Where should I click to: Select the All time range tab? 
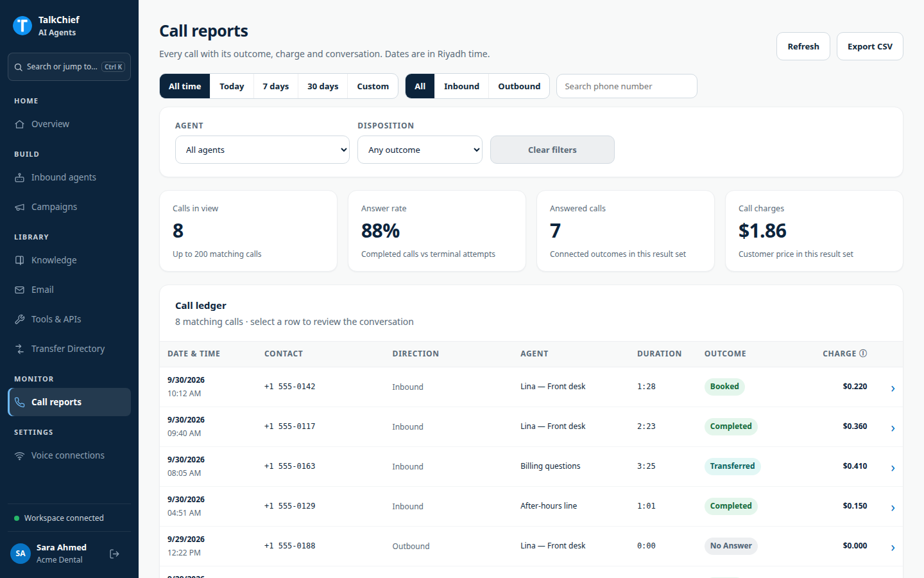[185, 86]
